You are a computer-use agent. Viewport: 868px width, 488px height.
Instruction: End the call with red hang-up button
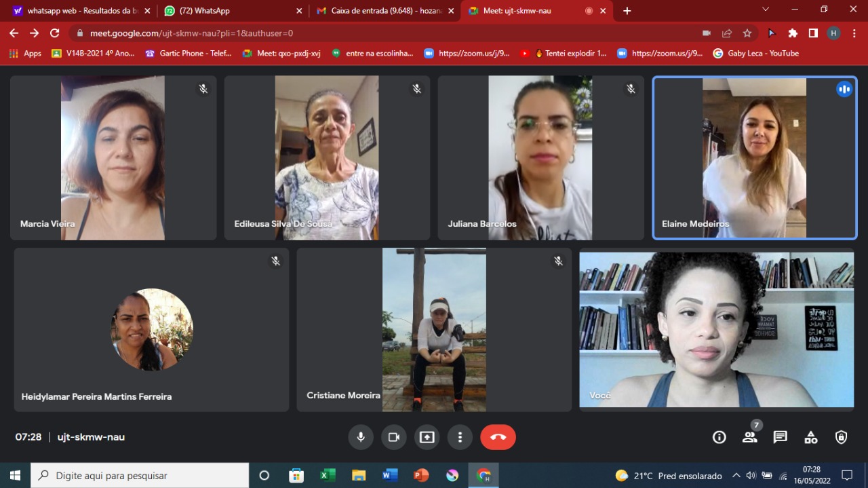click(498, 437)
